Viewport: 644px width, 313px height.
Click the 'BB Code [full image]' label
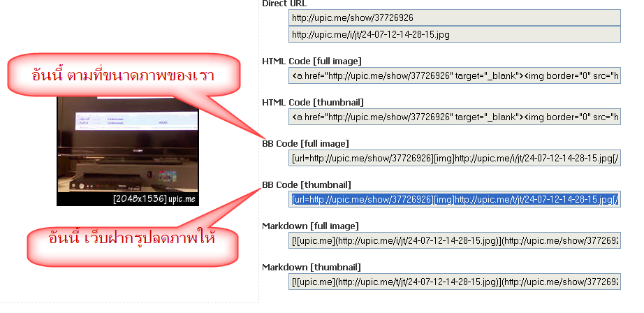(305, 144)
